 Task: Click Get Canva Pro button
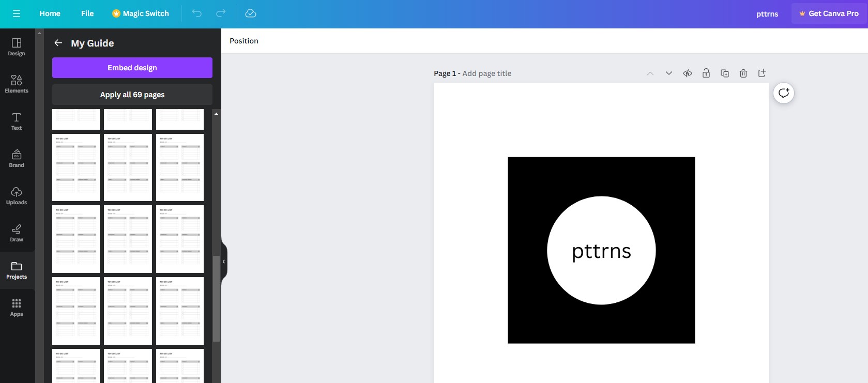click(829, 13)
